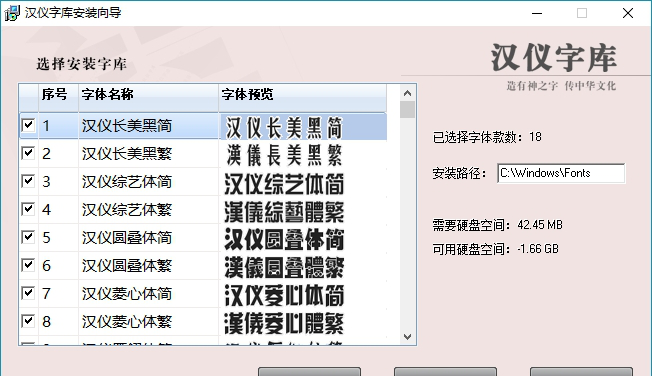This screenshot has height=391, width=652.
Task: Deselect the checkbox for 汉仪圆叠体繁
Action: (x=28, y=265)
